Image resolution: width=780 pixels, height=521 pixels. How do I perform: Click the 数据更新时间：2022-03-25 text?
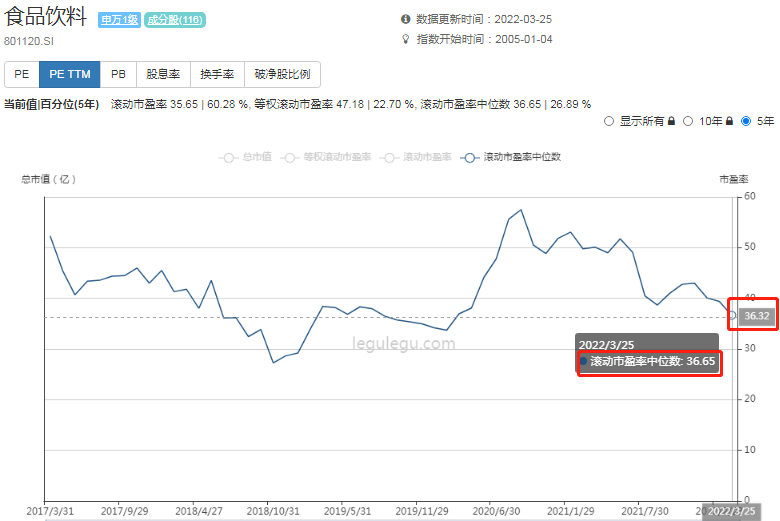484,19
